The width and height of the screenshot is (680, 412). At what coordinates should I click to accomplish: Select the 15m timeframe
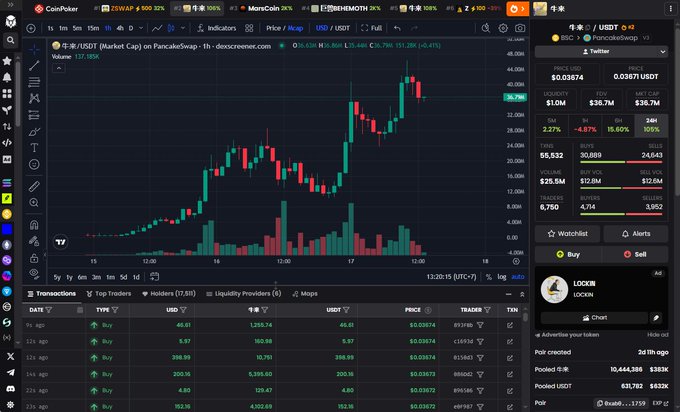point(93,28)
